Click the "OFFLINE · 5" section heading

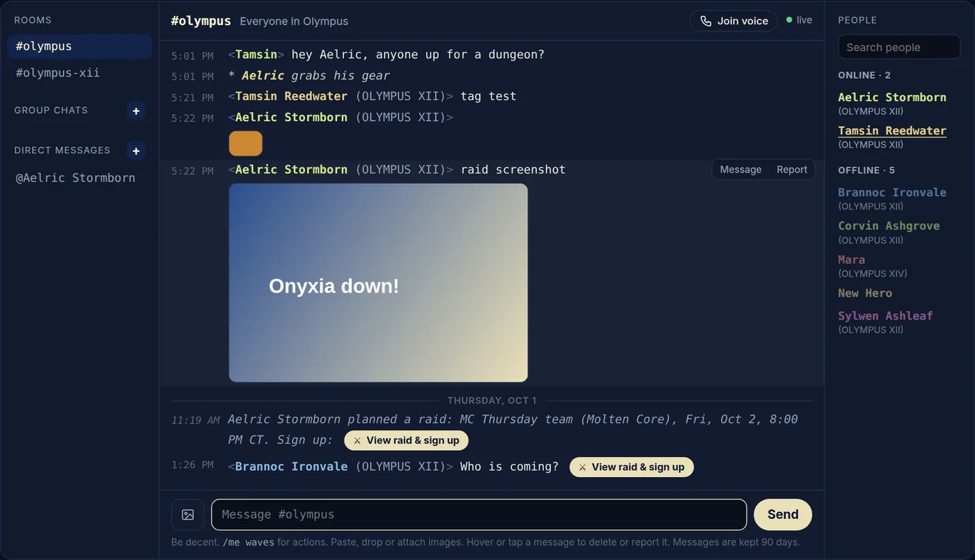coord(866,170)
